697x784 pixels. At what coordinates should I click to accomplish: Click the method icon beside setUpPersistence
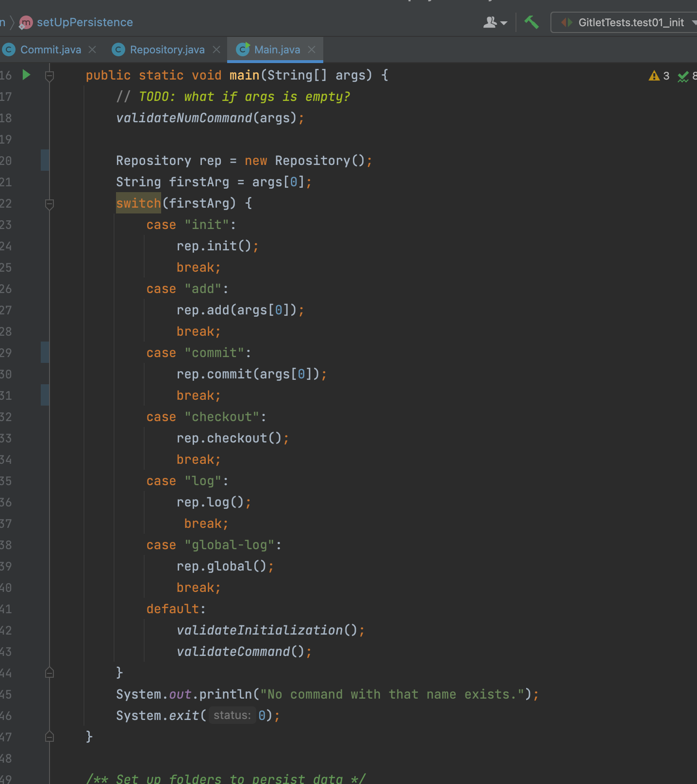click(x=25, y=22)
